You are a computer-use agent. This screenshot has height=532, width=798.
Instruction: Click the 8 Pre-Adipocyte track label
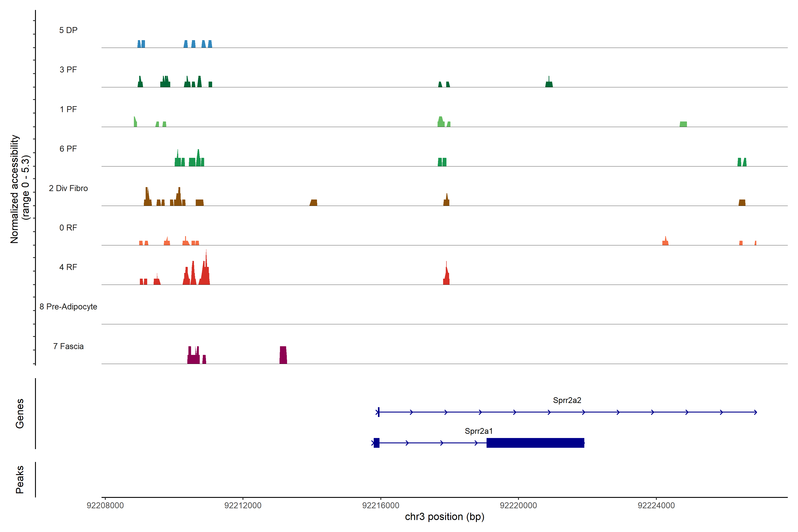(x=68, y=307)
